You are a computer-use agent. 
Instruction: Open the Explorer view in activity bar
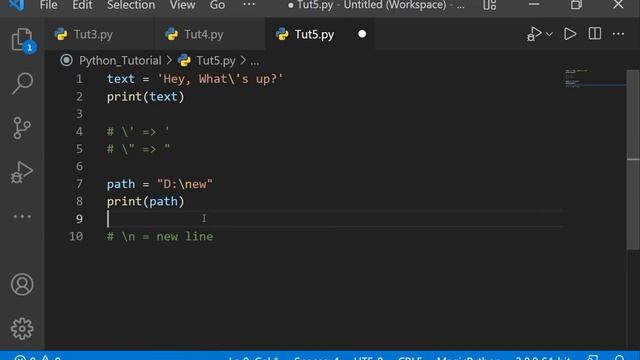coord(22,40)
